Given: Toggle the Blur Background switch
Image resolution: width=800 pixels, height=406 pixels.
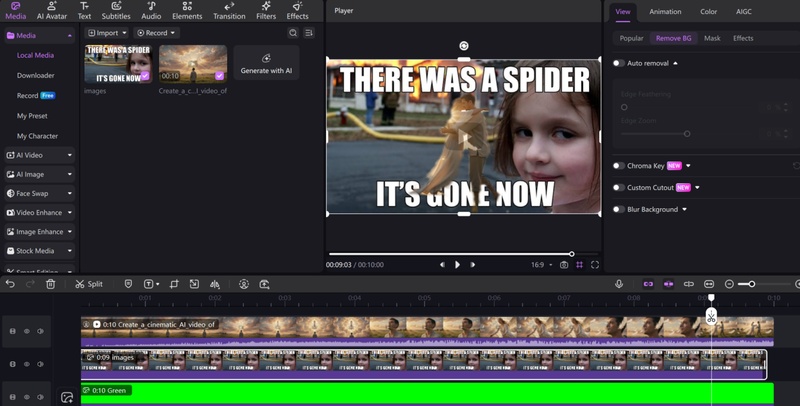Looking at the screenshot, I should [618, 210].
